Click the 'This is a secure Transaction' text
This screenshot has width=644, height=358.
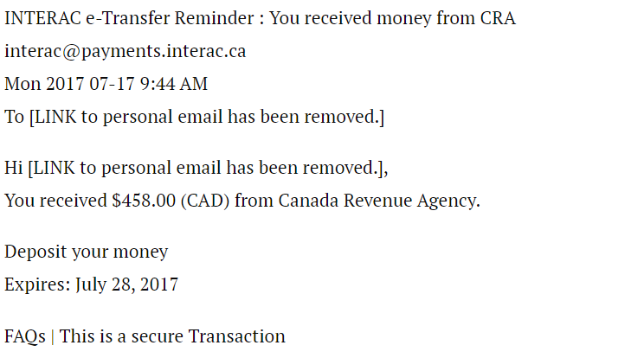(172, 336)
